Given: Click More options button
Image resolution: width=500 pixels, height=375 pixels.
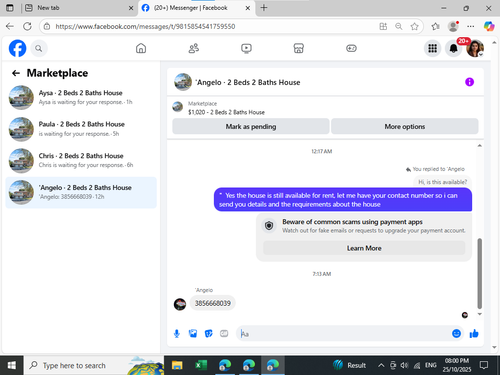Looking at the screenshot, I should point(405,126).
